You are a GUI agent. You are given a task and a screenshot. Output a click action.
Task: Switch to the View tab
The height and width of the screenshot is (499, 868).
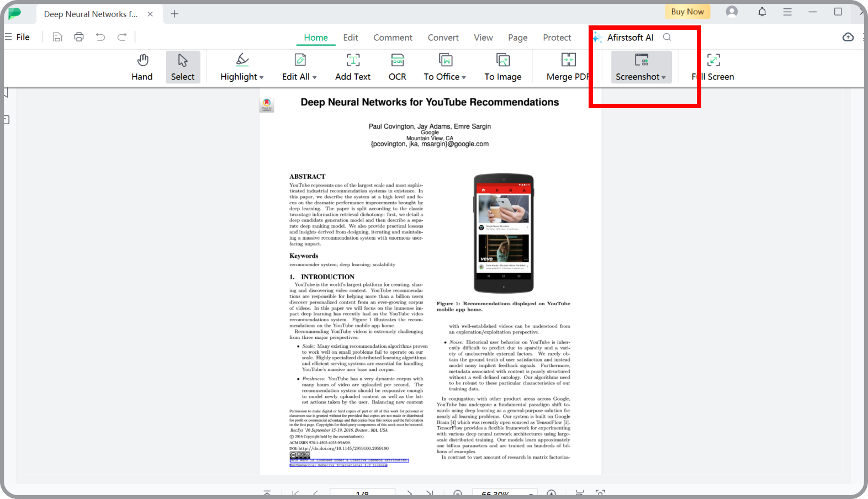click(x=483, y=38)
